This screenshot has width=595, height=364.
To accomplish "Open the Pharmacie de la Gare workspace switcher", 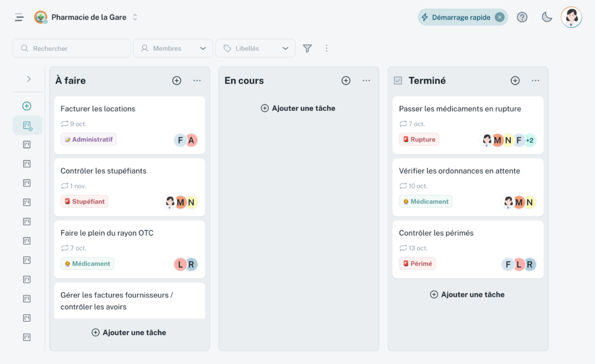I will pyautogui.click(x=87, y=17).
